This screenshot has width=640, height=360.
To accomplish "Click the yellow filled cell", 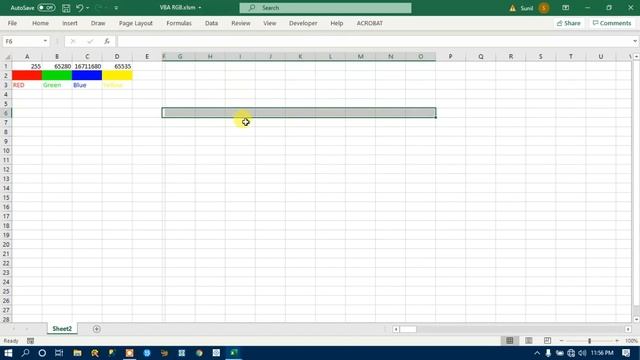I will tap(117, 76).
